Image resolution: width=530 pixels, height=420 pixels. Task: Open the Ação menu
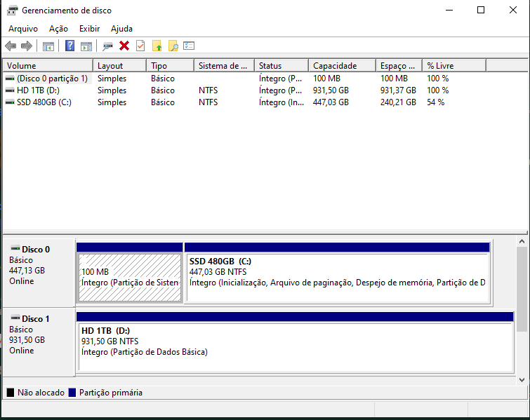[58, 29]
